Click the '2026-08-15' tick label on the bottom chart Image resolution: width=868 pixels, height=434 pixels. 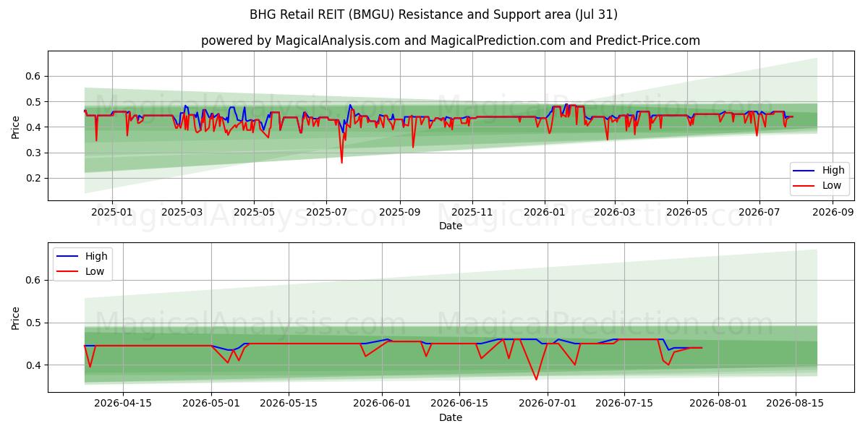click(795, 404)
